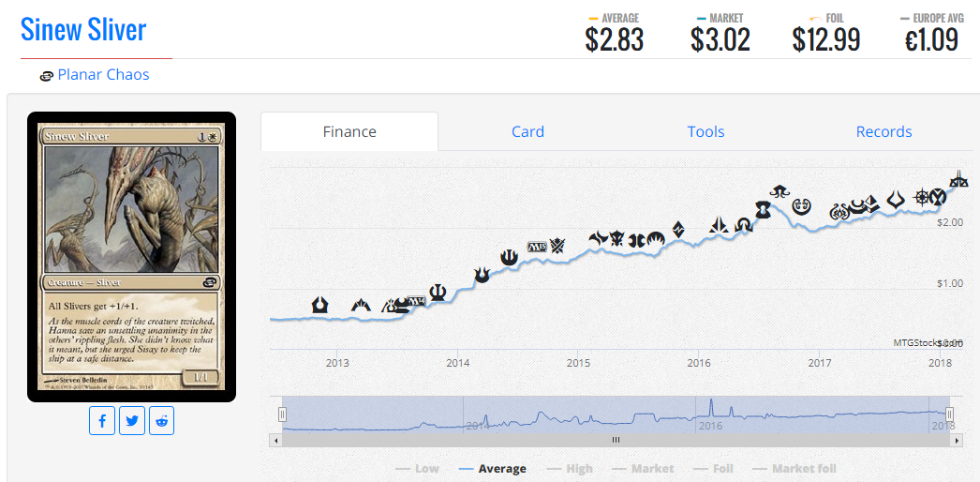Click the navigator scroll right arrow
The height and width of the screenshot is (482, 980).
pos(957,440)
